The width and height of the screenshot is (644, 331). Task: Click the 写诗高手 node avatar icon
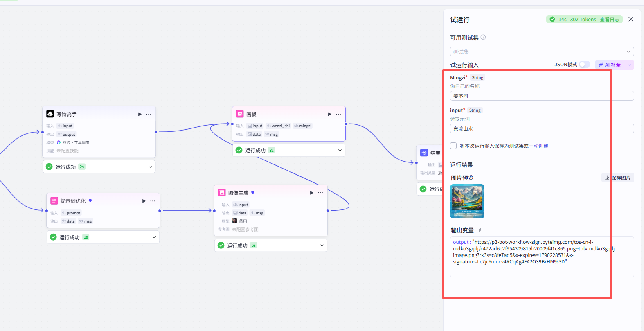pyautogui.click(x=50, y=114)
